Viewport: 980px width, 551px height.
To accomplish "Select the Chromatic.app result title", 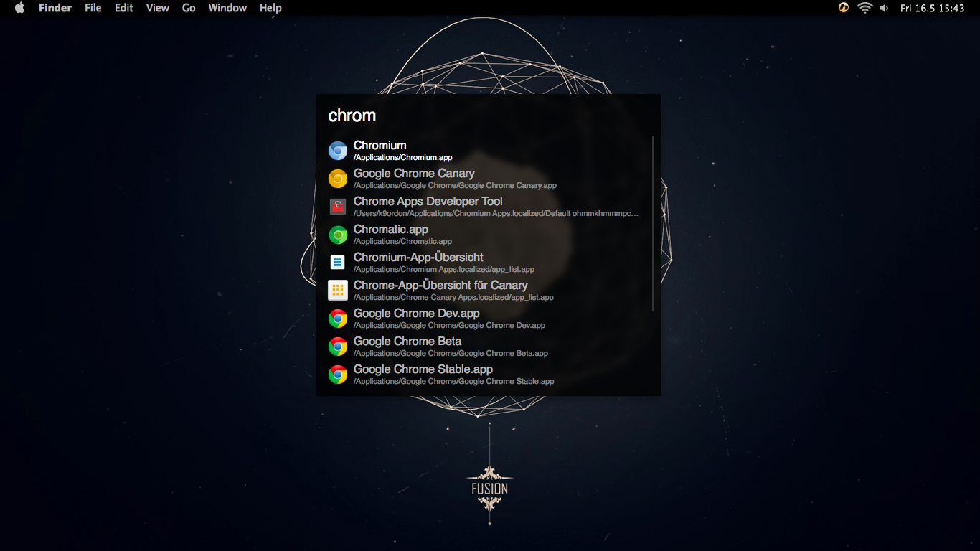I will (390, 230).
